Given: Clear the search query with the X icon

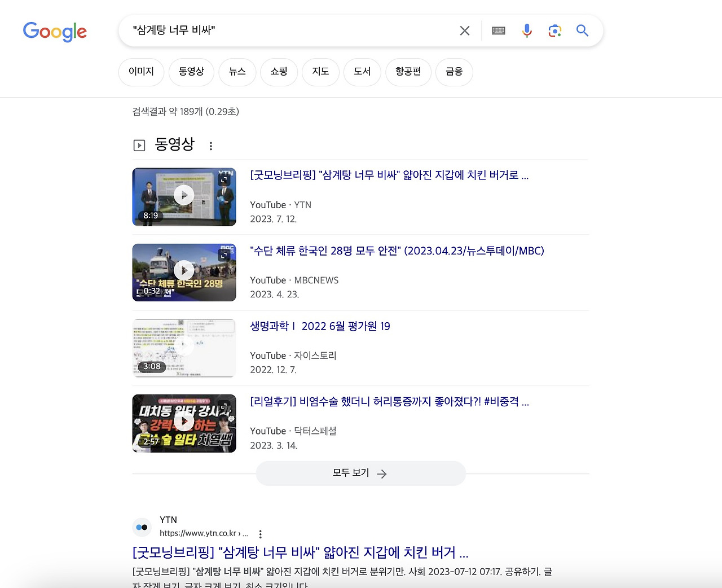Looking at the screenshot, I should tap(464, 30).
